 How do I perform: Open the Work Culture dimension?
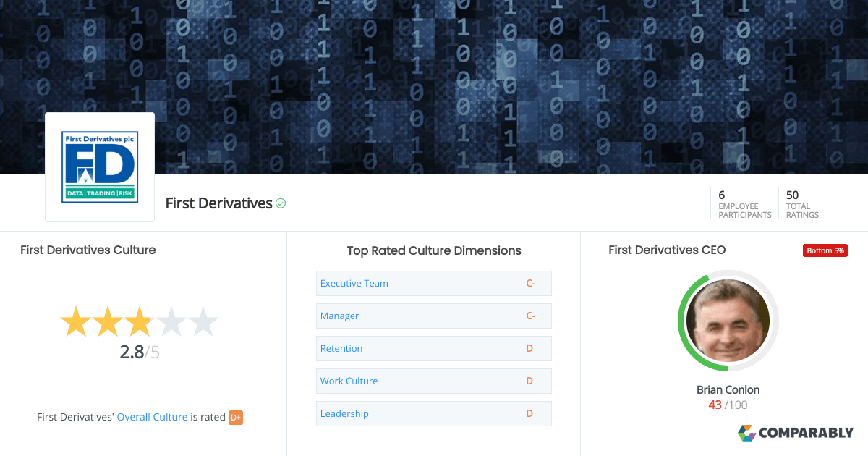[x=349, y=381]
